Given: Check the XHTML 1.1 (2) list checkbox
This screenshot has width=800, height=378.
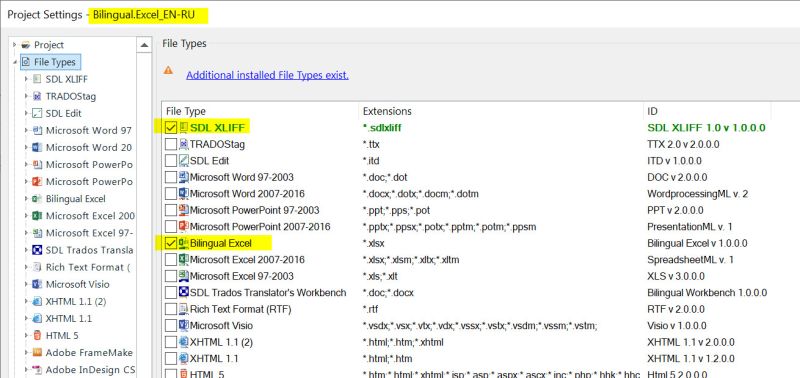Looking at the screenshot, I should coord(171,342).
